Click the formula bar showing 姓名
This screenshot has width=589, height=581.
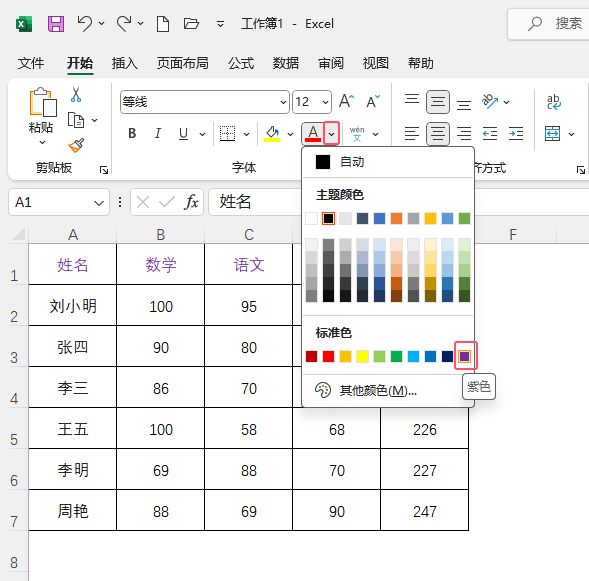pyautogui.click(x=255, y=202)
